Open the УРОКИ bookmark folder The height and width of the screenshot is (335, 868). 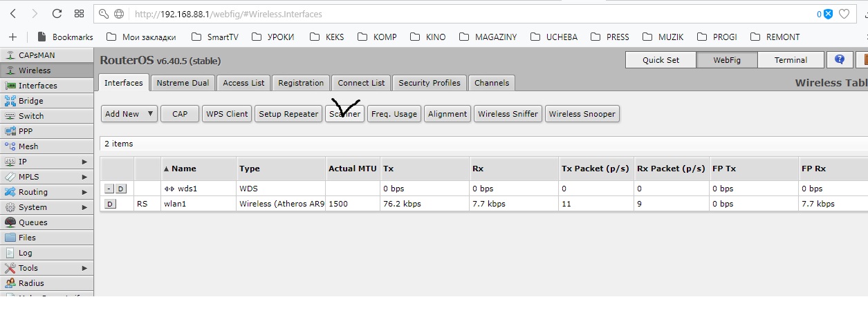(273, 37)
